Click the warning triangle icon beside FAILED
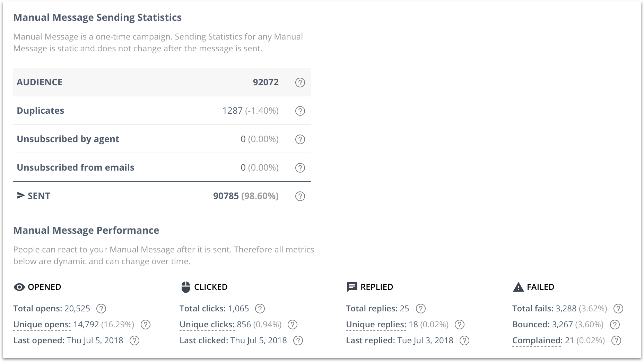 coord(518,287)
